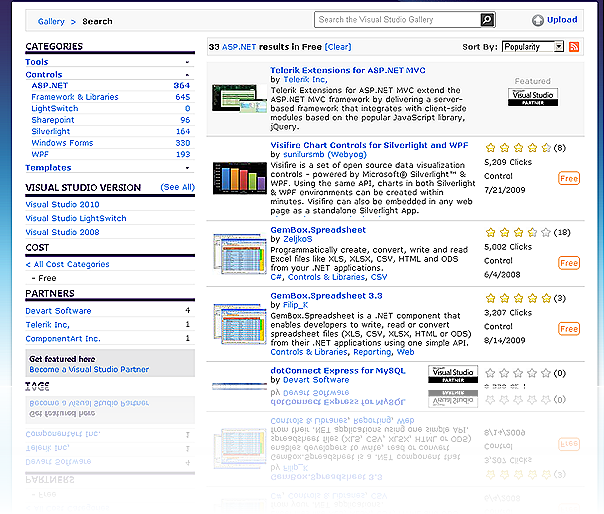This screenshot has width=604, height=514.
Task: Open Devart Software author link in results
Action: [316, 380]
